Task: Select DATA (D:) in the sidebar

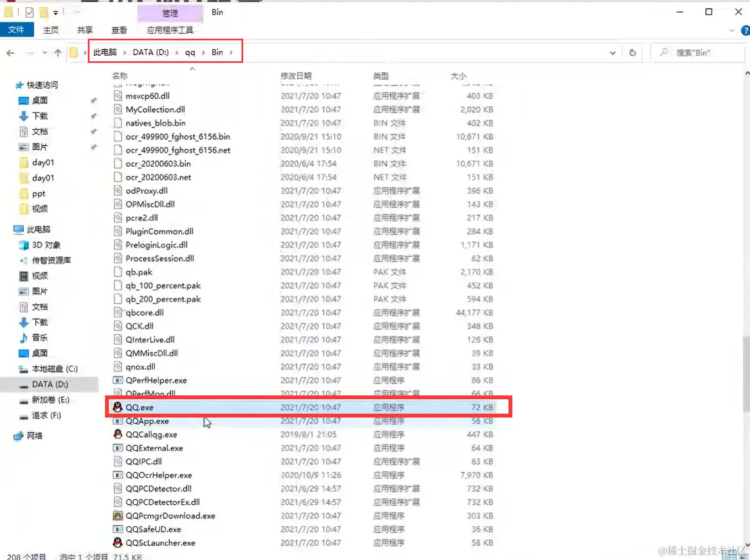Action: pos(50,384)
